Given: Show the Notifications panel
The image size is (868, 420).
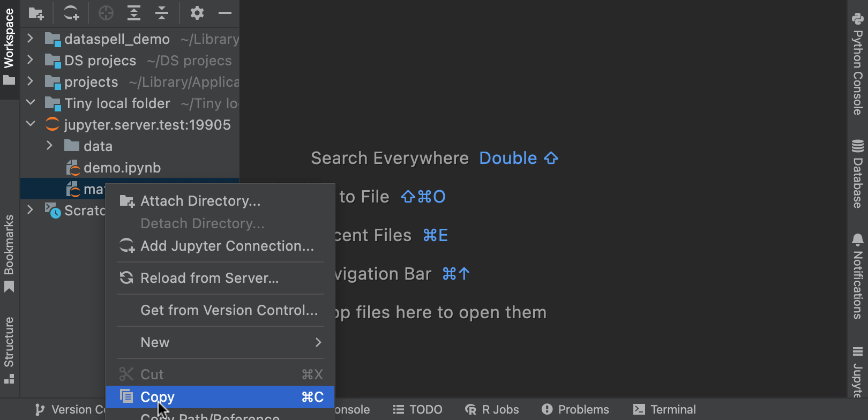Looking at the screenshot, I should pyautogui.click(x=857, y=276).
